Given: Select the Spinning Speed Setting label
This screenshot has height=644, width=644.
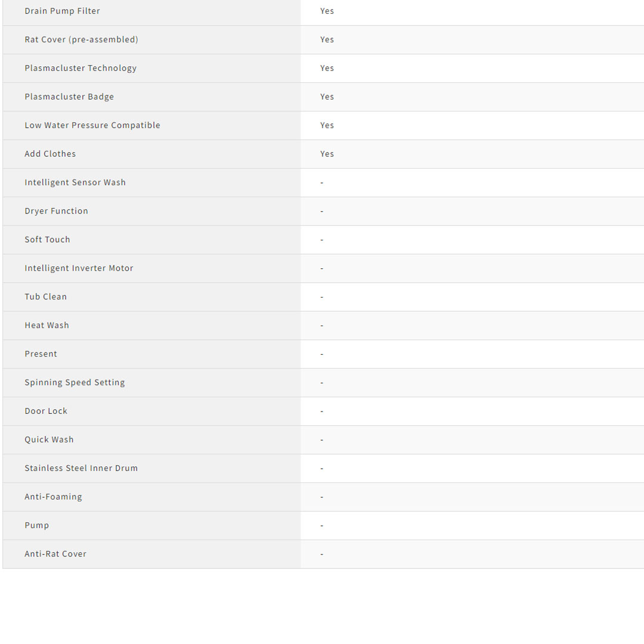Looking at the screenshot, I should pyautogui.click(x=75, y=383).
